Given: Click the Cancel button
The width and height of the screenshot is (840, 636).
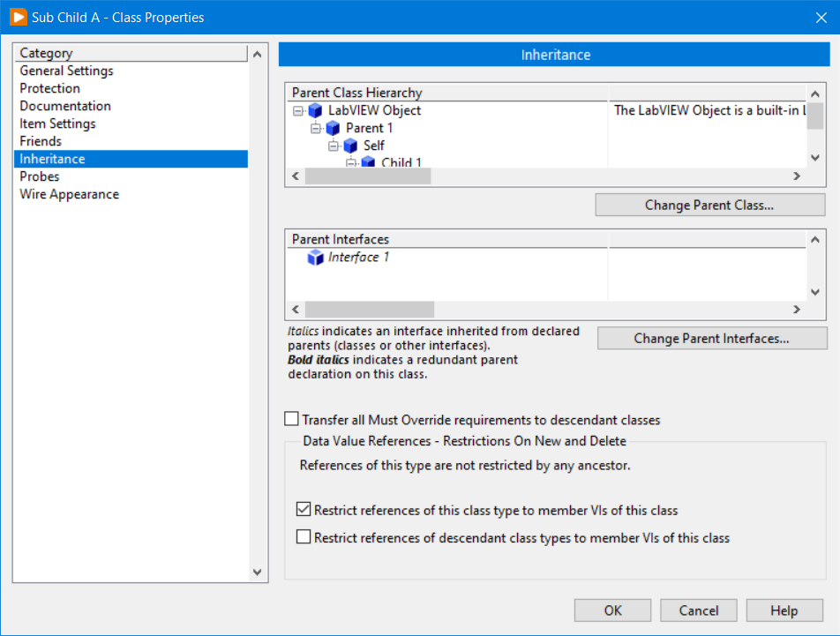Looking at the screenshot, I should pos(699,610).
